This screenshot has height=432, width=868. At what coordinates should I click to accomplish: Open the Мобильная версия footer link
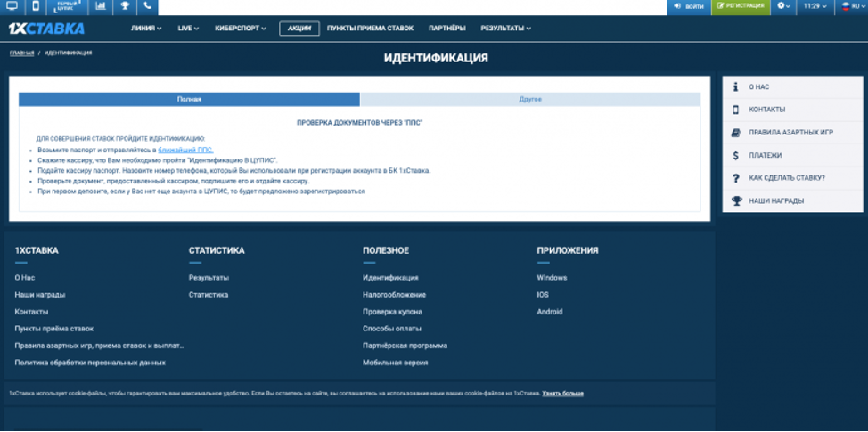coord(396,363)
